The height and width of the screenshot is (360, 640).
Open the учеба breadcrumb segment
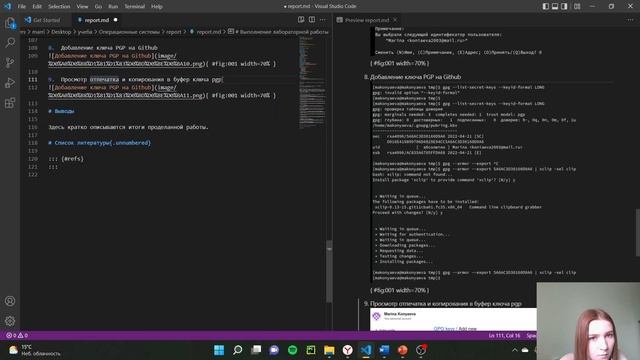(x=85, y=32)
